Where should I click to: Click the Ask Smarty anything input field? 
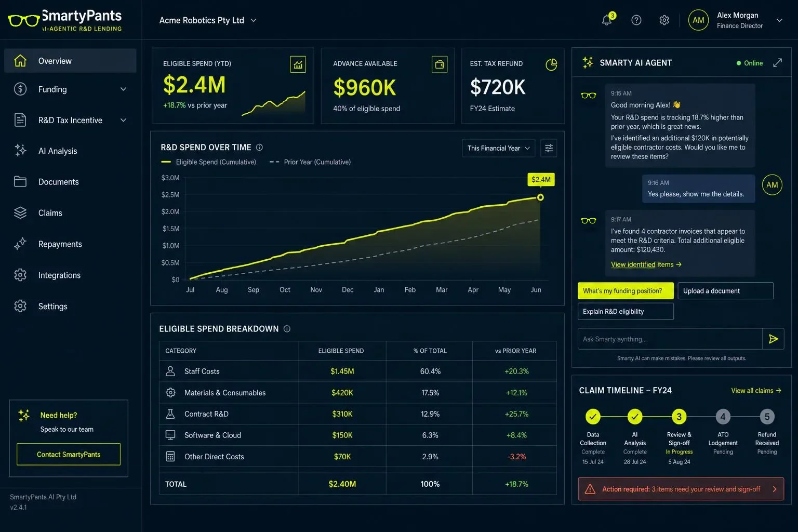click(670, 339)
